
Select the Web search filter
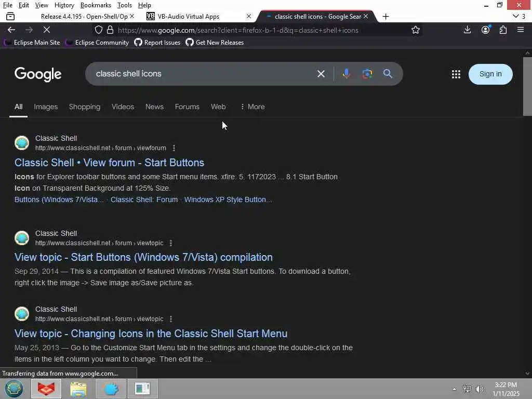tap(218, 107)
